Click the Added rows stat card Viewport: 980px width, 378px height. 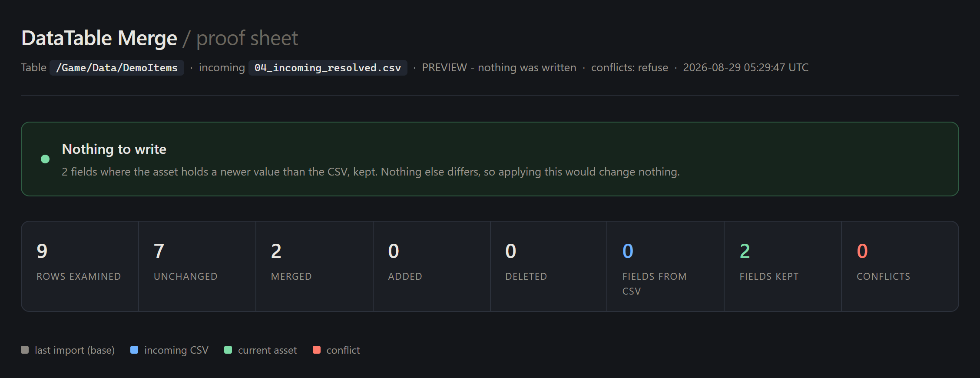pyautogui.click(x=432, y=266)
